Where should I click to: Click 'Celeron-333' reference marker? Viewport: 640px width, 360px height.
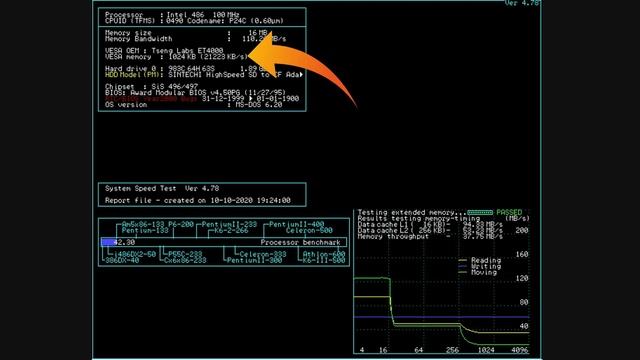pos(263,254)
